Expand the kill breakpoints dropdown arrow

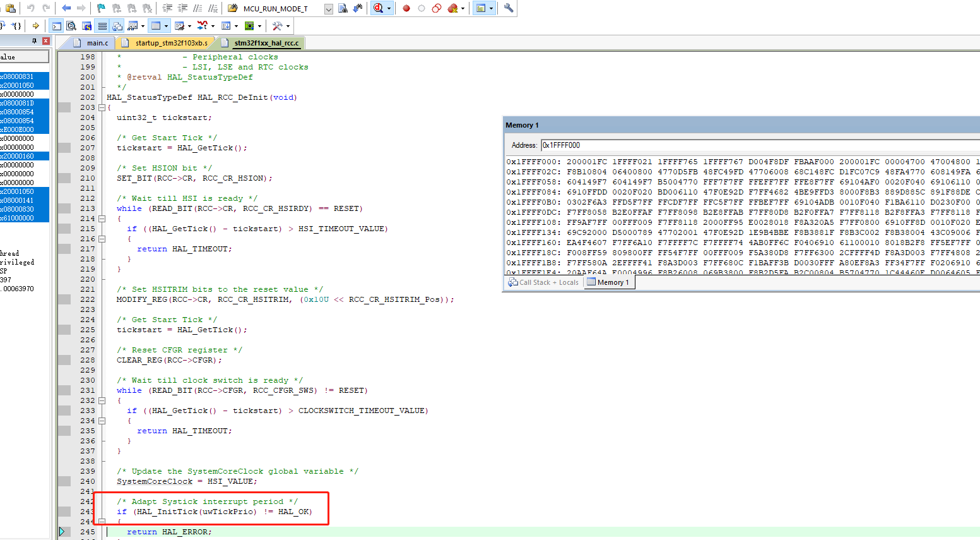(463, 8)
